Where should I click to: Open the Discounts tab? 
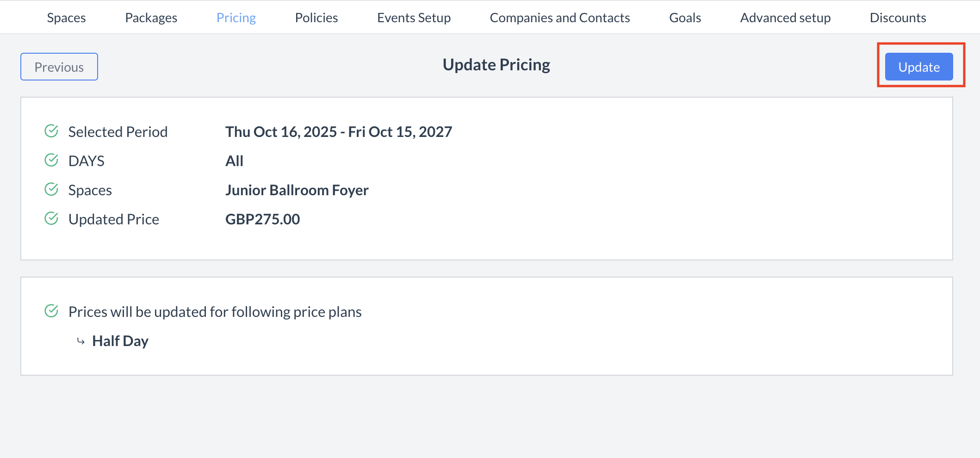pos(898,17)
